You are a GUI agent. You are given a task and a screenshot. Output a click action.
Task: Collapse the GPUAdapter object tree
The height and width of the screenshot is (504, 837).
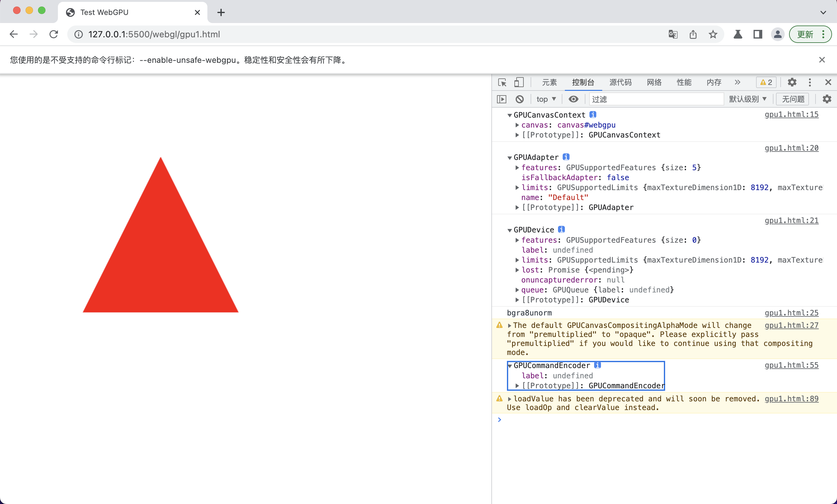click(509, 158)
